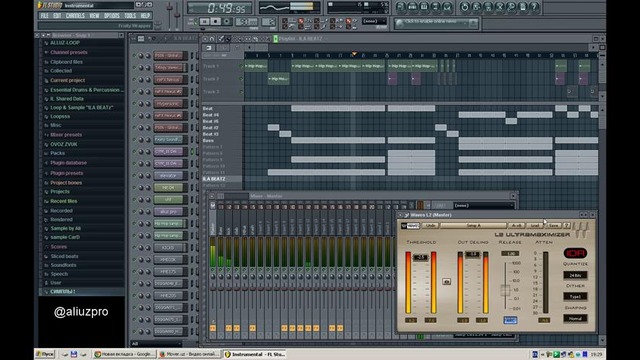
Task: Click the taskbar clock showing 19:29
Action: pyautogui.click(x=596, y=354)
